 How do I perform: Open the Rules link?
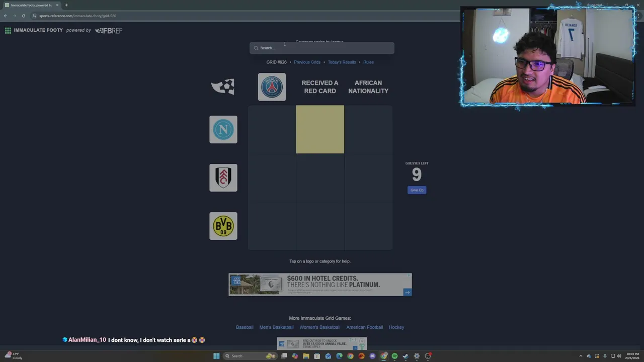coord(368,62)
